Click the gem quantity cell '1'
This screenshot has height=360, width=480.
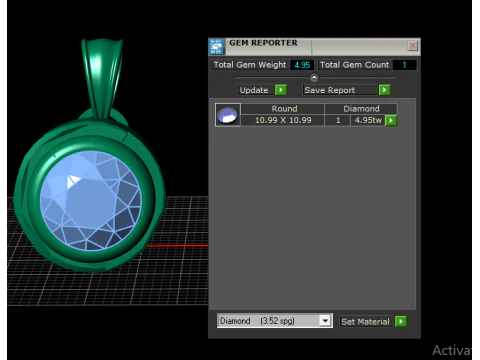point(338,120)
